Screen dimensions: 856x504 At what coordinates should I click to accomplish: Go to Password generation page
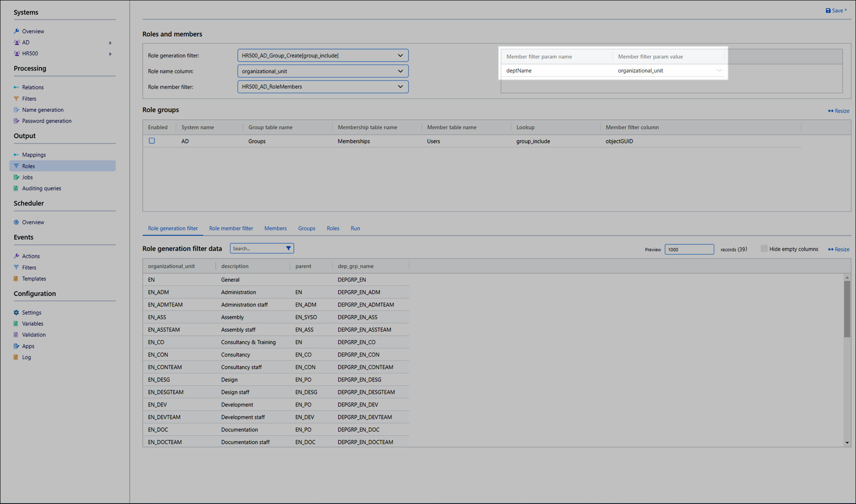pos(46,121)
